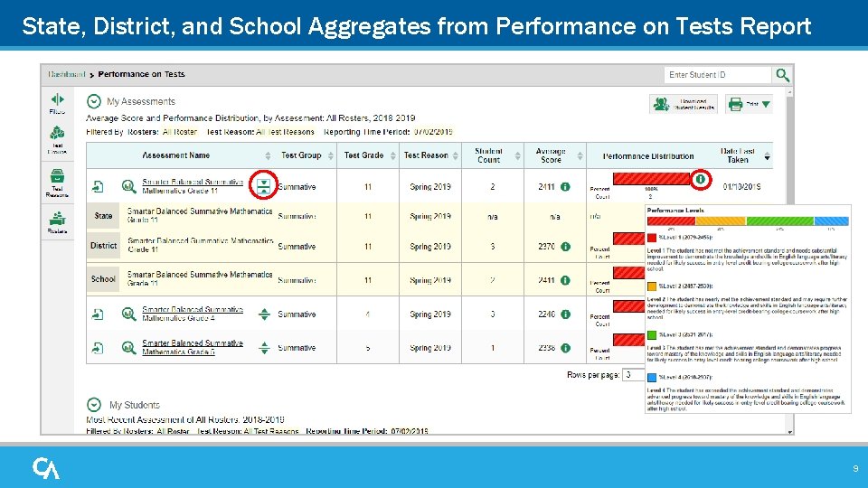868x488 pixels.
Task: Click info icon beside average score 2240
Action: coord(565,314)
